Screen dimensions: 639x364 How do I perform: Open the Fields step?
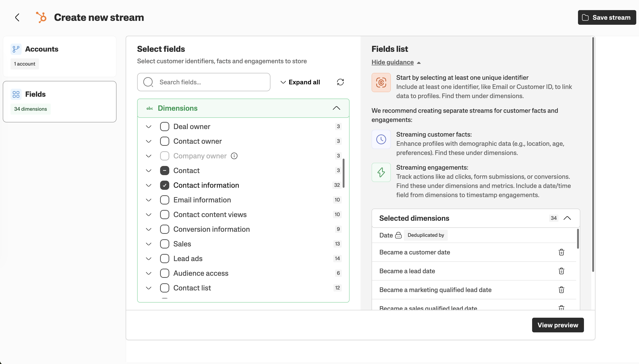60,102
